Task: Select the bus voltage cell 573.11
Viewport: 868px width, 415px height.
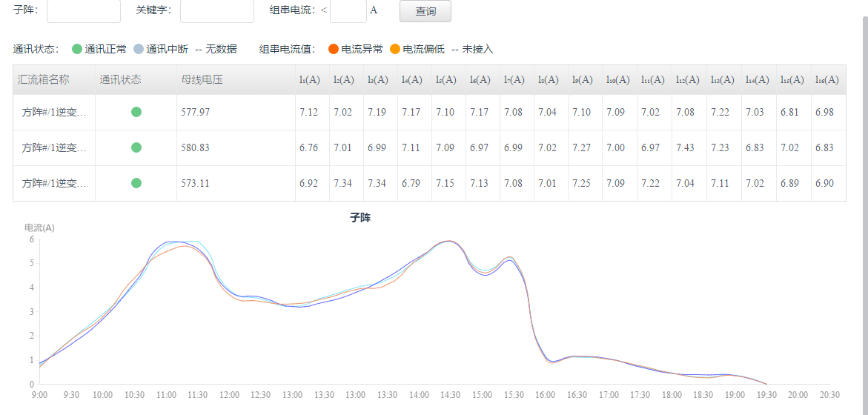Action: tap(196, 183)
